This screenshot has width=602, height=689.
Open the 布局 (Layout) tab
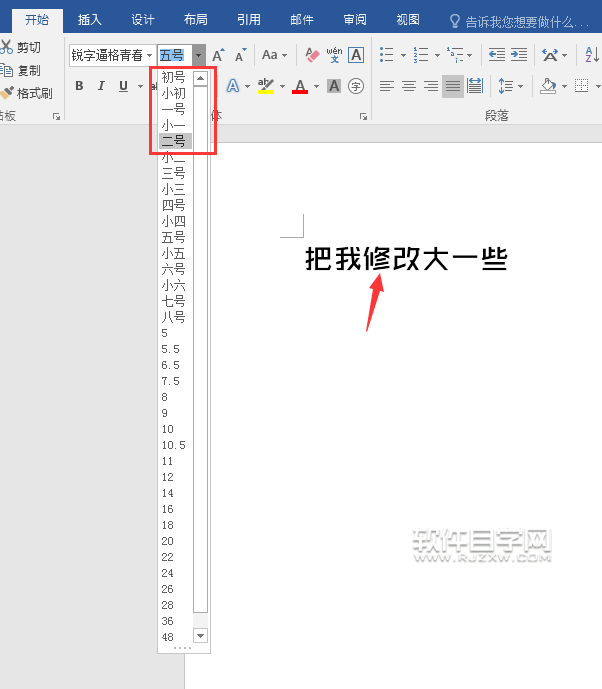tap(196, 20)
